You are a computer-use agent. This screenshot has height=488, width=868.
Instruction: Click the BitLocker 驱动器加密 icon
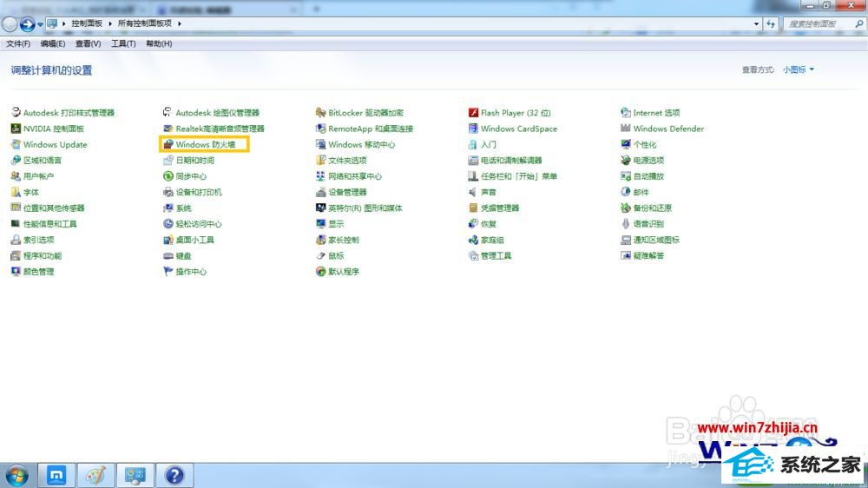pos(320,112)
